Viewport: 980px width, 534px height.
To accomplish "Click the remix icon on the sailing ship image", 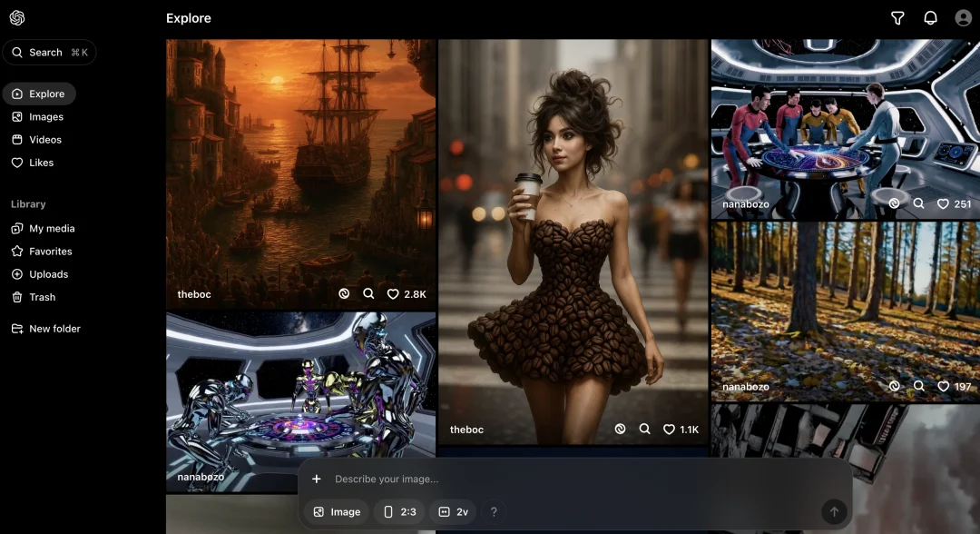I will [x=344, y=294].
